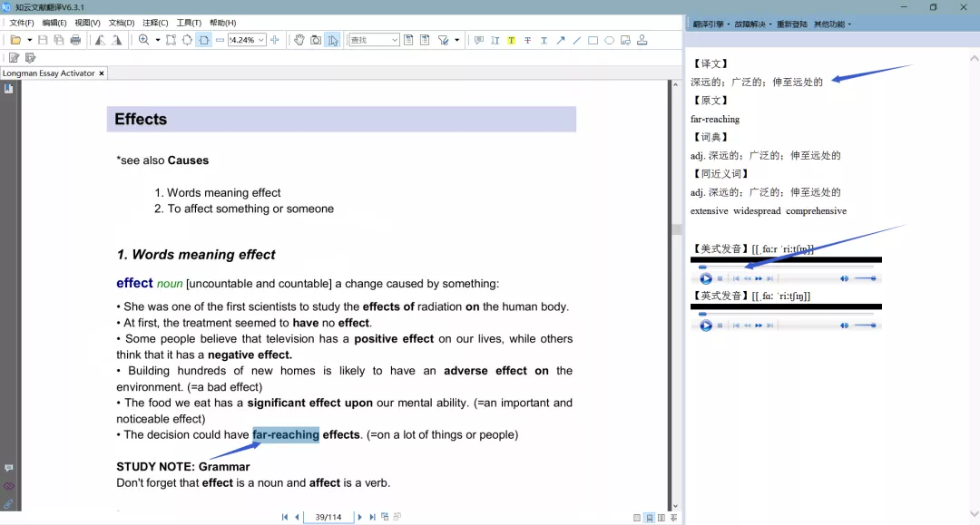
Task: Play the British pronunciation audio
Action: pos(706,326)
